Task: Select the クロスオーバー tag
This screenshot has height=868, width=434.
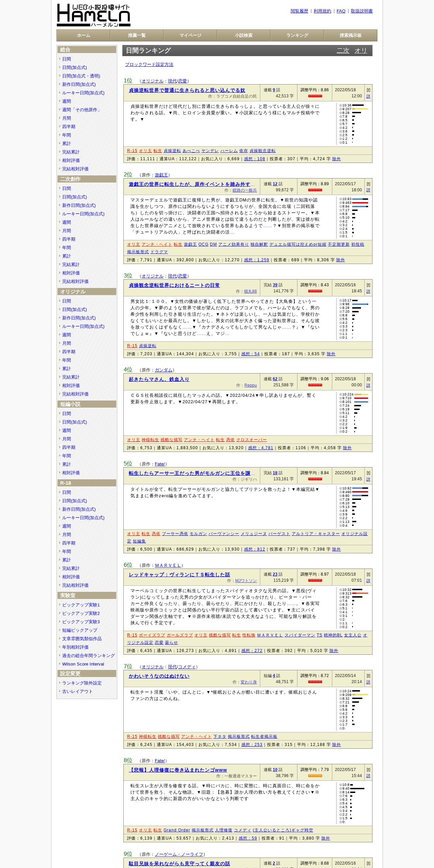Action: point(251,440)
